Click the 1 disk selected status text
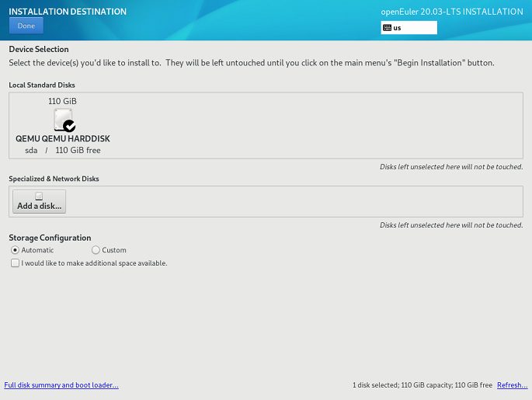 click(422, 385)
